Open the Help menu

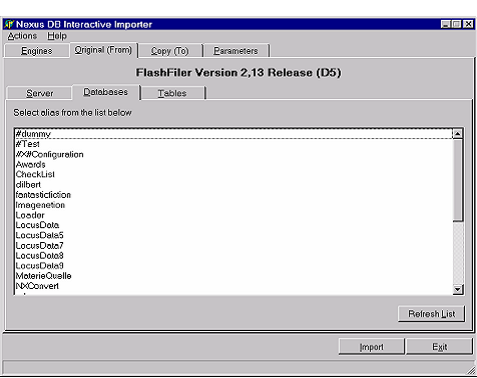click(57, 36)
